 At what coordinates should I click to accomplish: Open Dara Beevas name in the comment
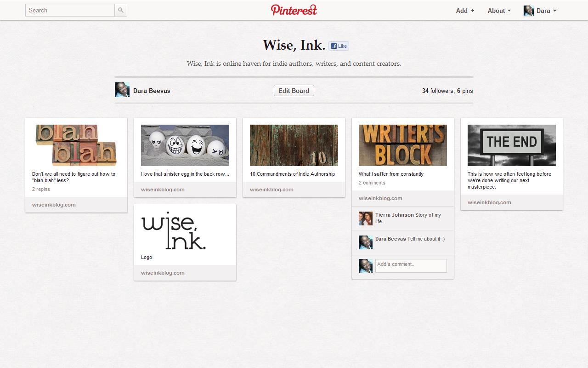pos(390,239)
